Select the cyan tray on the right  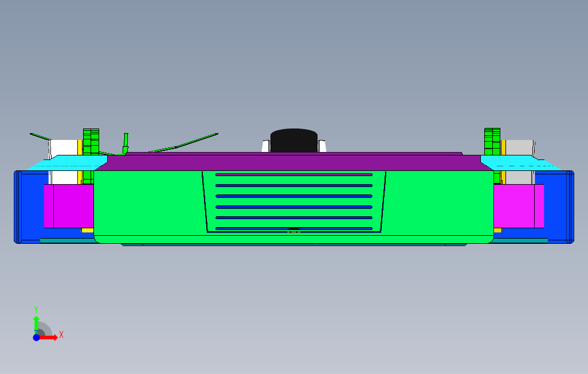tap(522, 163)
